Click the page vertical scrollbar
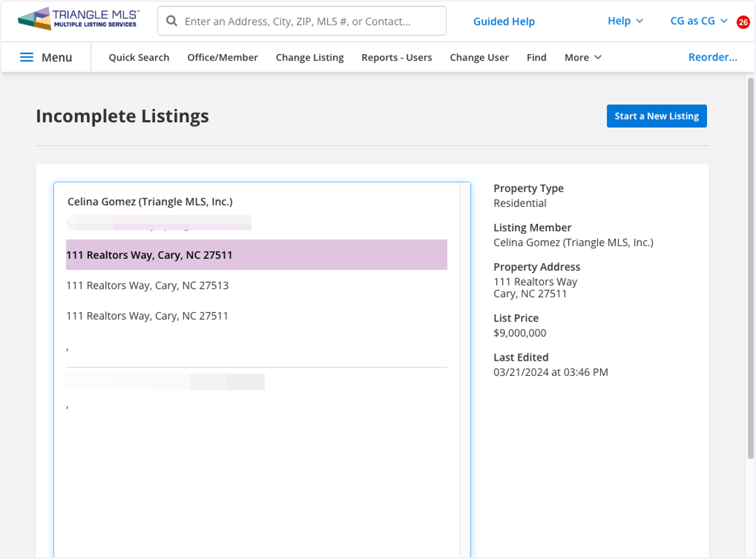 (750, 268)
